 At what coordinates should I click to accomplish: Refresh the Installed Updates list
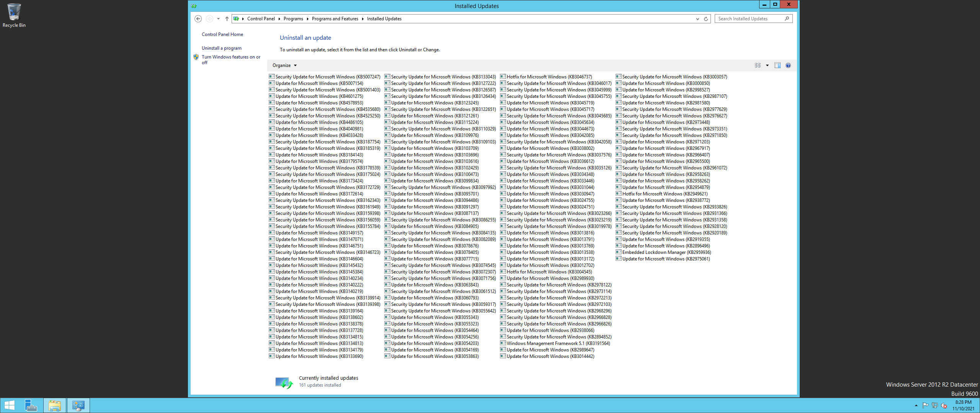click(706, 19)
